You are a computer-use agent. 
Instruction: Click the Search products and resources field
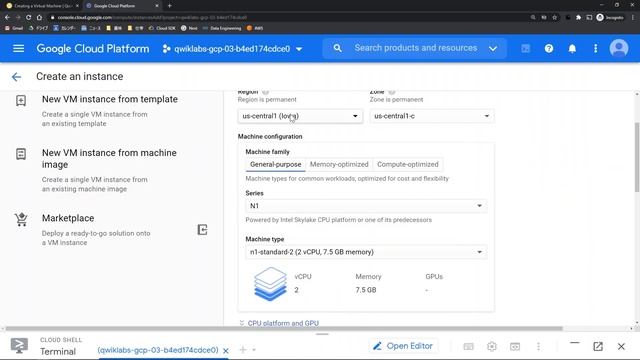416,48
